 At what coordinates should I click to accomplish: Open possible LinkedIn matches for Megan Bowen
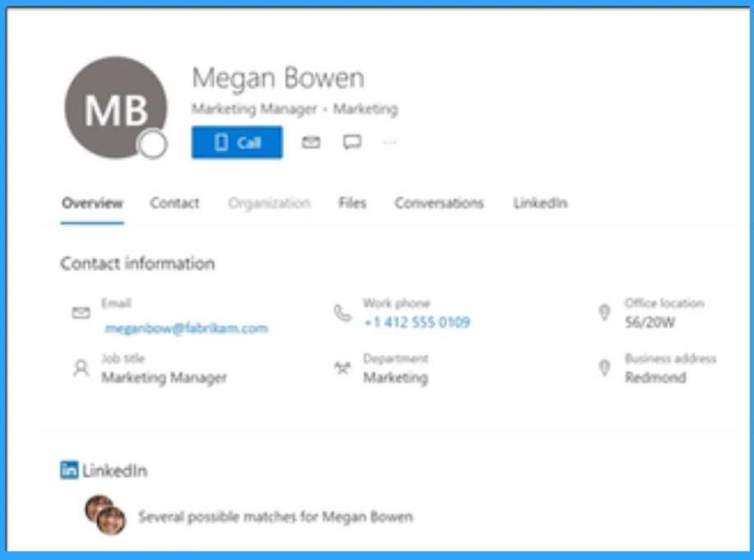tap(275, 516)
